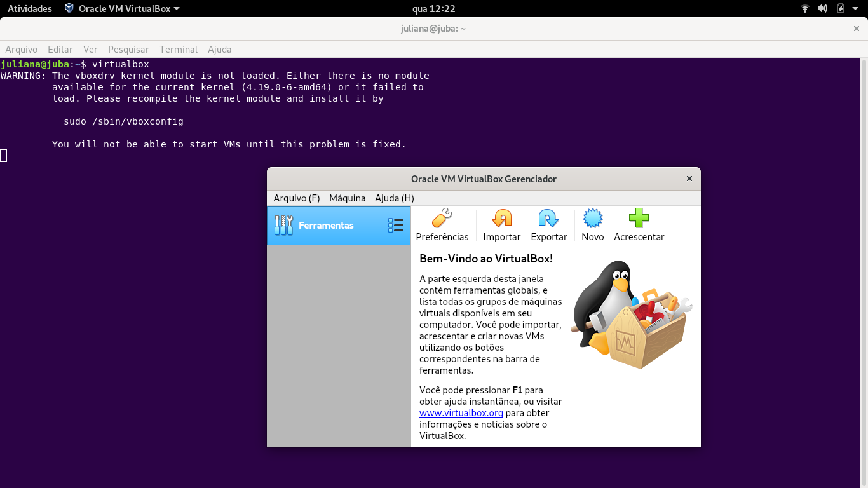868x488 pixels.
Task: Click the terminal vertical scrollbar
Action: click(864, 273)
